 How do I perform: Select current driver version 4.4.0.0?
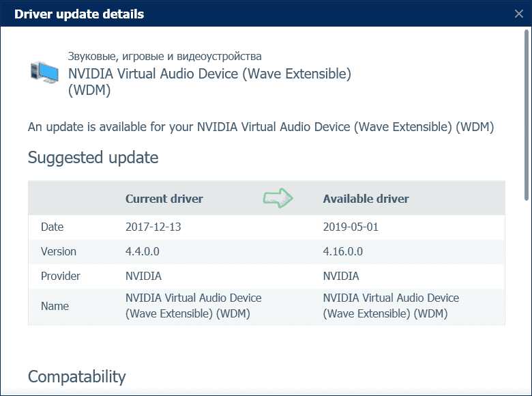(143, 251)
